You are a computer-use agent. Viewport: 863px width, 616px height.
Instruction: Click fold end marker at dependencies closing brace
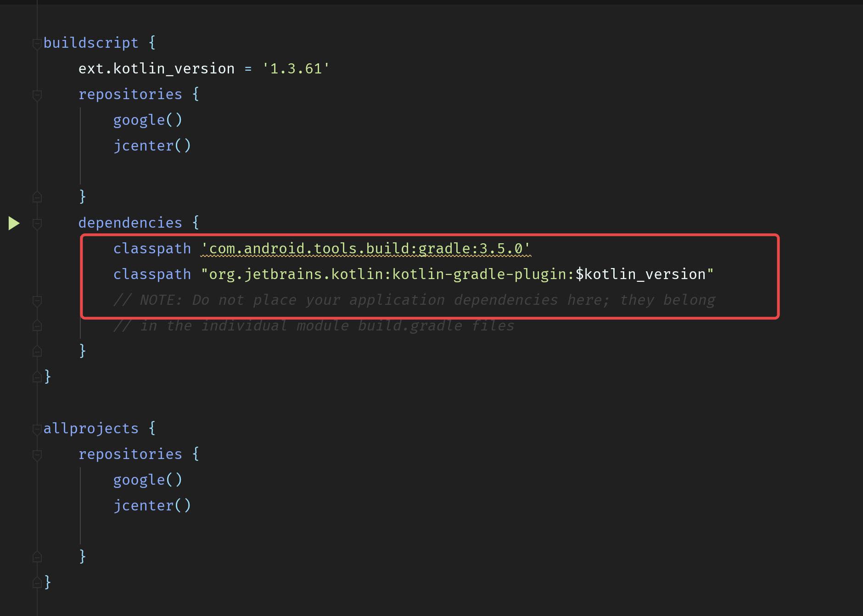point(37,352)
